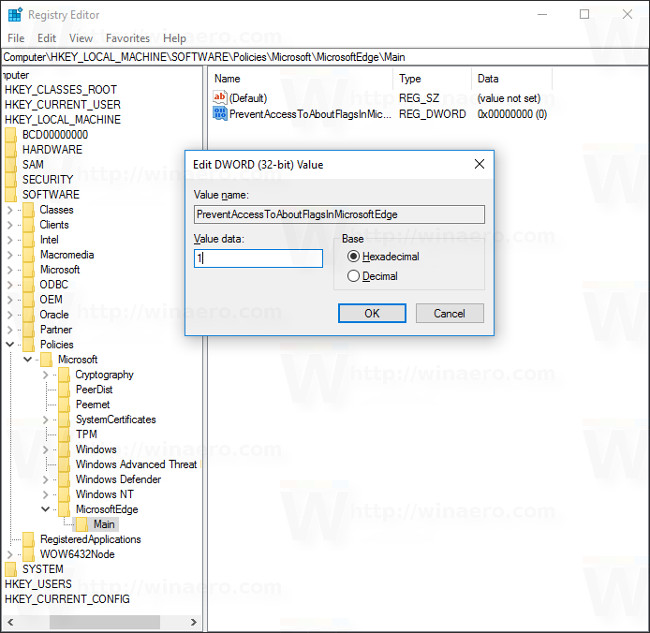This screenshot has height=633, width=650.
Task: Click the OEM folder icon
Action: coord(28,299)
